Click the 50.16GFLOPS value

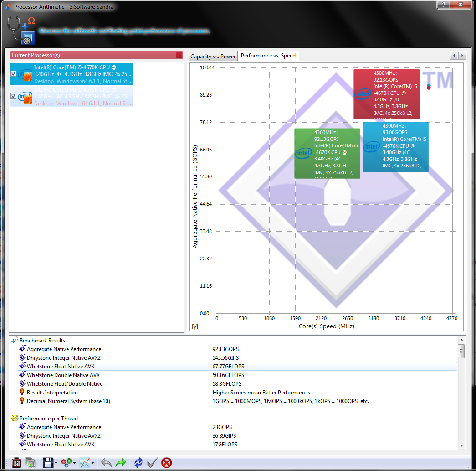[228, 375]
